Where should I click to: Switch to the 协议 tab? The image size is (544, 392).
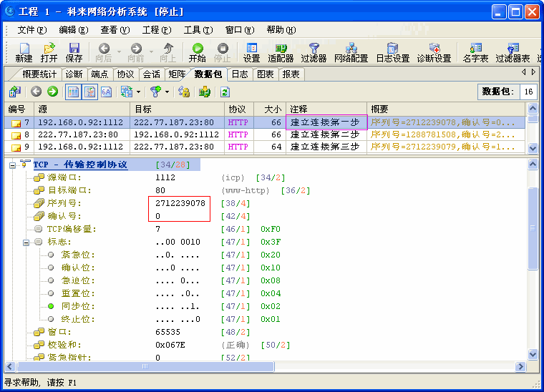[x=125, y=74]
